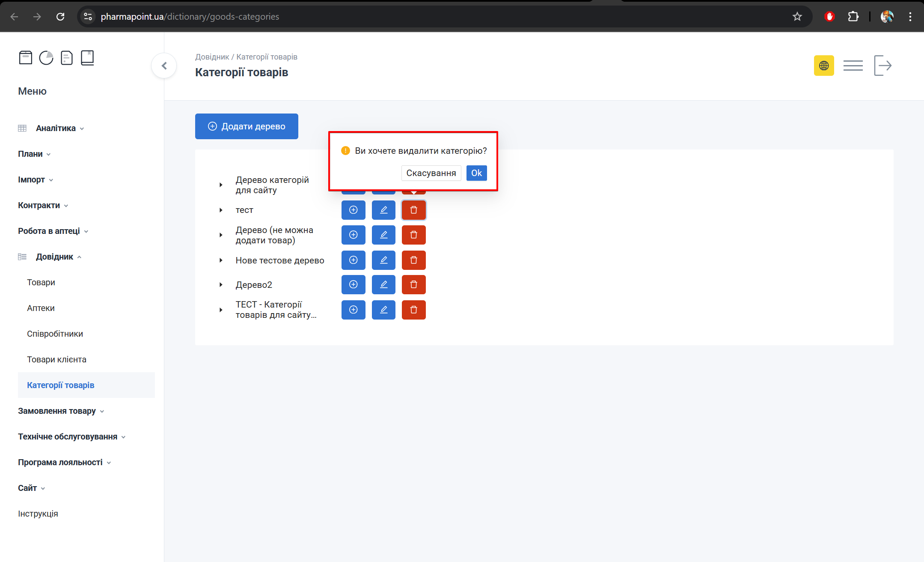Delete 'ТЕСТ - Категорії товарів для сайту' tree

pyautogui.click(x=413, y=310)
